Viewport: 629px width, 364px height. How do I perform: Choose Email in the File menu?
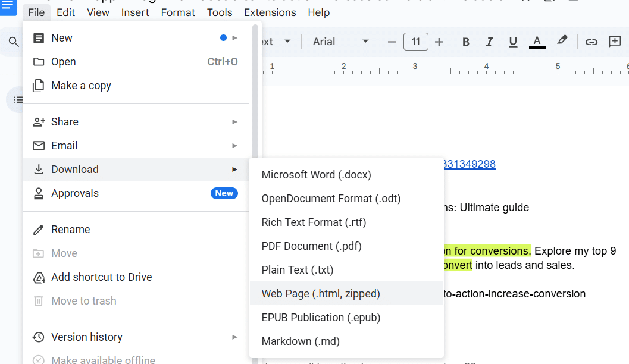[136, 146]
